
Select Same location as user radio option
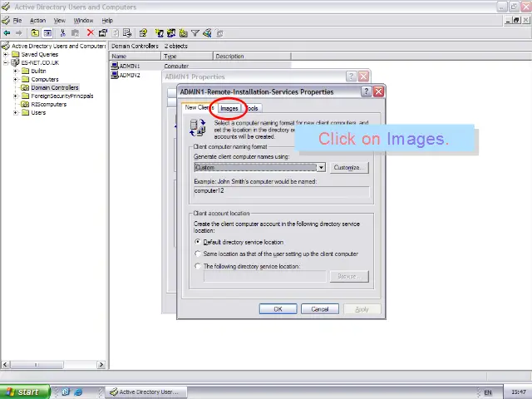198,254
